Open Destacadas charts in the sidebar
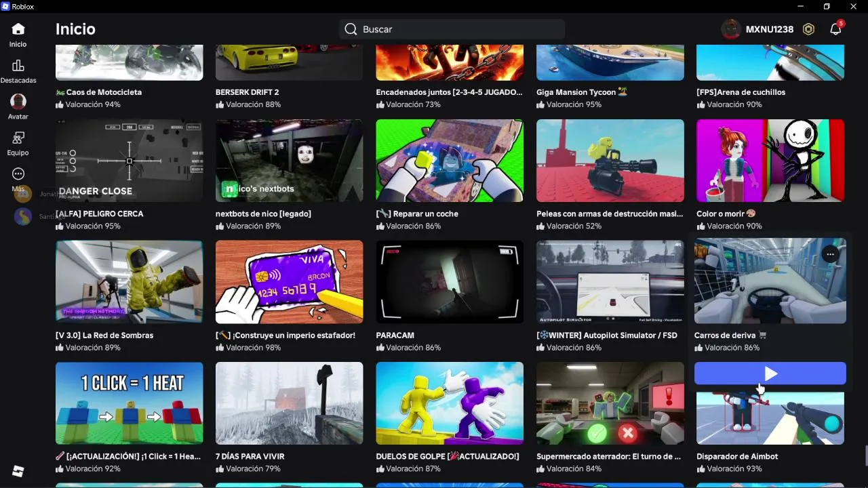 (x=18, y=66)
